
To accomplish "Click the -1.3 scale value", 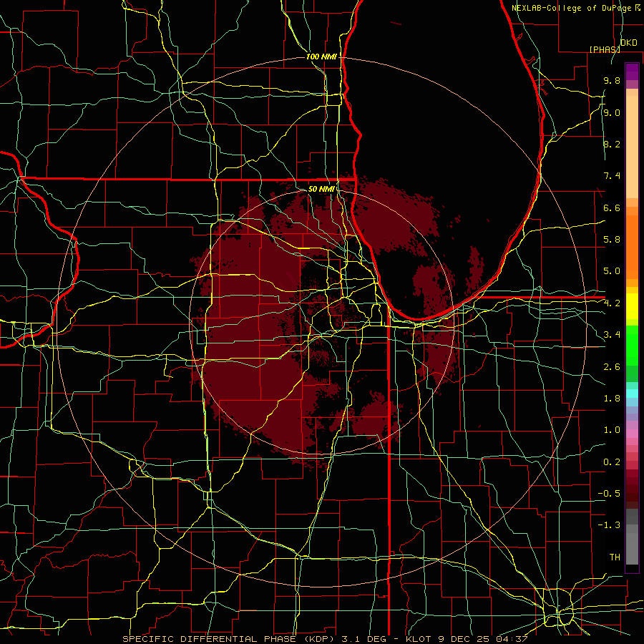I will point(609,525).
